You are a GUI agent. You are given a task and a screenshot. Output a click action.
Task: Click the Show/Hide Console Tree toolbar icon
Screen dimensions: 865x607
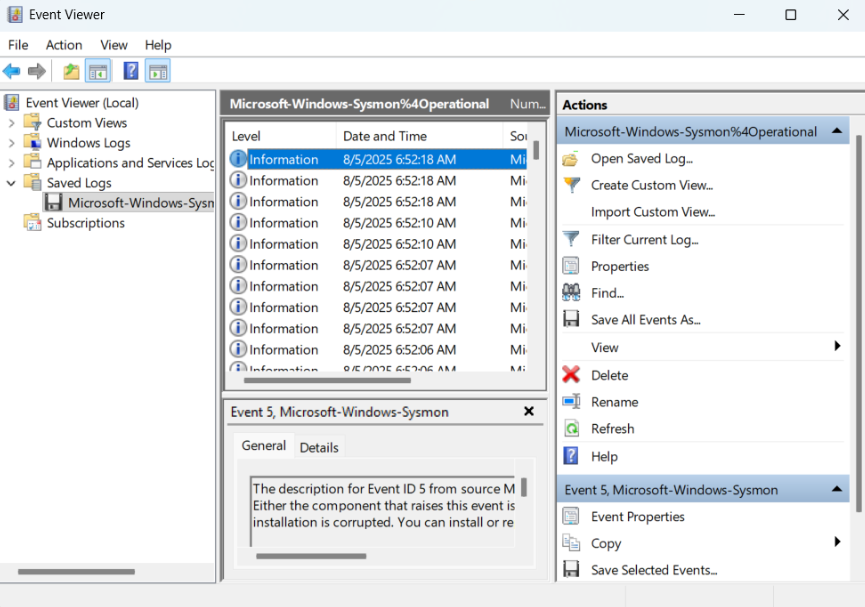(x=98, y=71)
